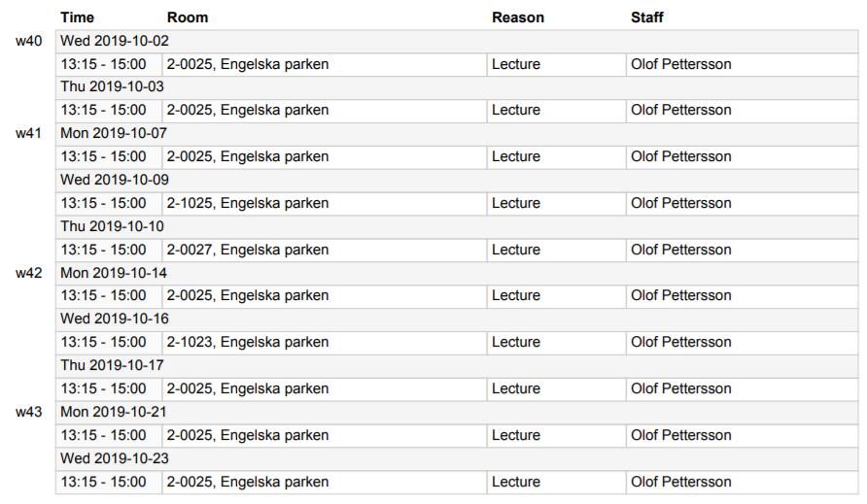Click the w43 week label
This screenshot has width=867, height=504.
pyautogui.click(x=29, y=413)
